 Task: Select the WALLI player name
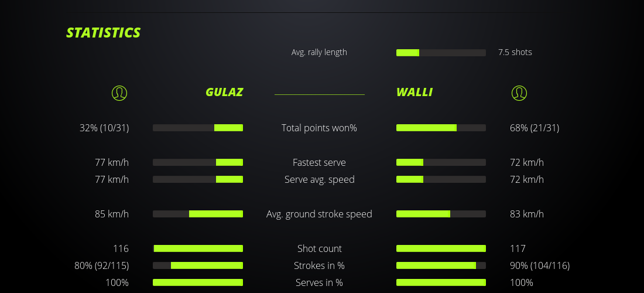[415, 92]
